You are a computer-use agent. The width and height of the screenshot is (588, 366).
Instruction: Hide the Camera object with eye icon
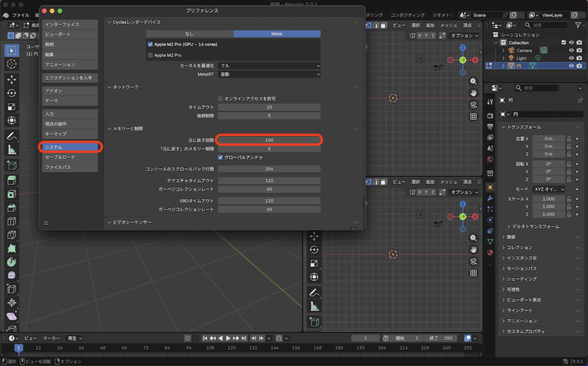click(571, 50)
